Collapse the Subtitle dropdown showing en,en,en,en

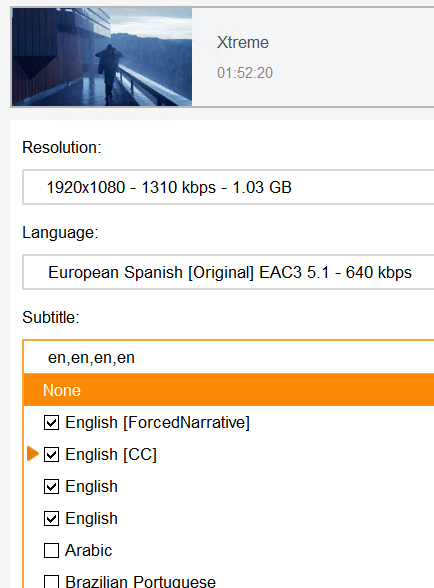[228, 357]
